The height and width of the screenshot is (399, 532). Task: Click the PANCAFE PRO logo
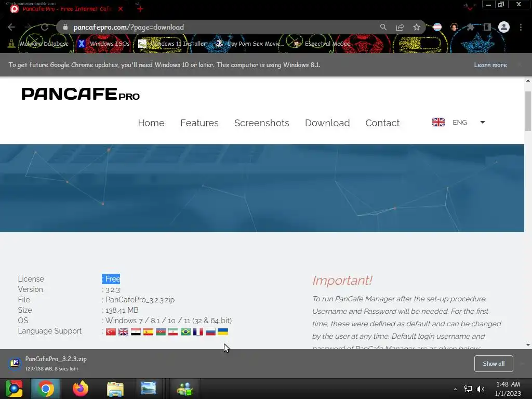pyautogui.click(x=81, y=94)
